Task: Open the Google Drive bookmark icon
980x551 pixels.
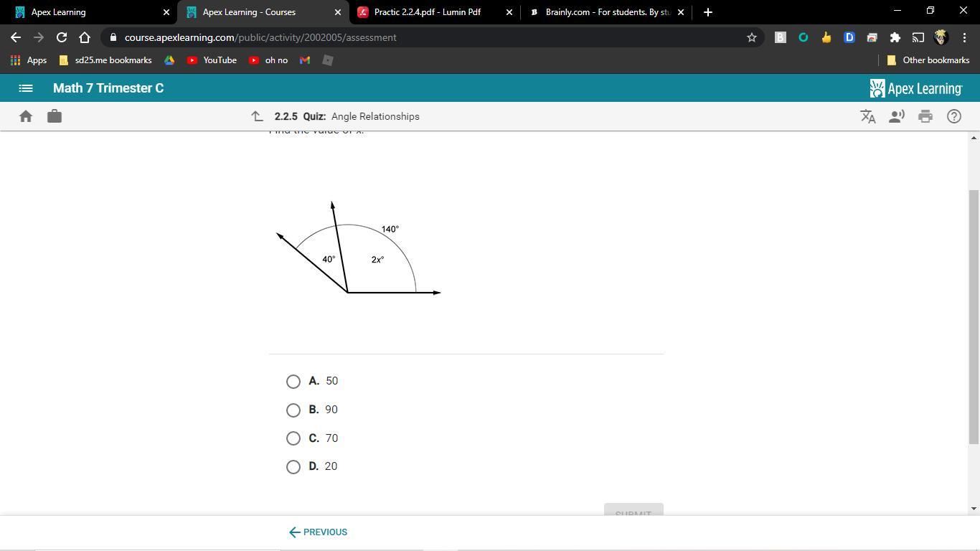Action: [x=169, y=60]
